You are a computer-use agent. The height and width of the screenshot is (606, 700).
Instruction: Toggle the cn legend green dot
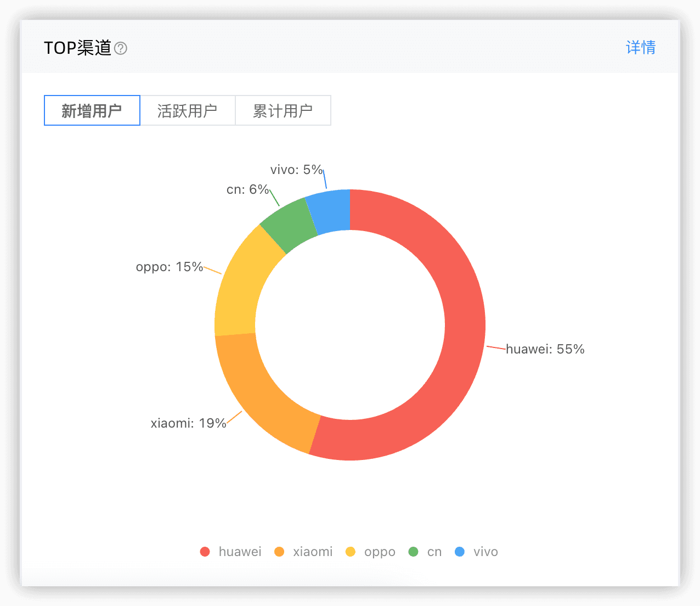414,552
